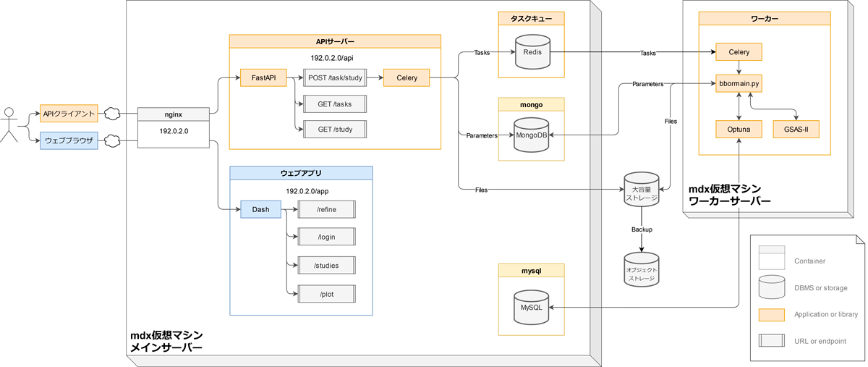Select the ワーカー container header
868x367 pixels.
pyautogui.click(x=765, y=18)
